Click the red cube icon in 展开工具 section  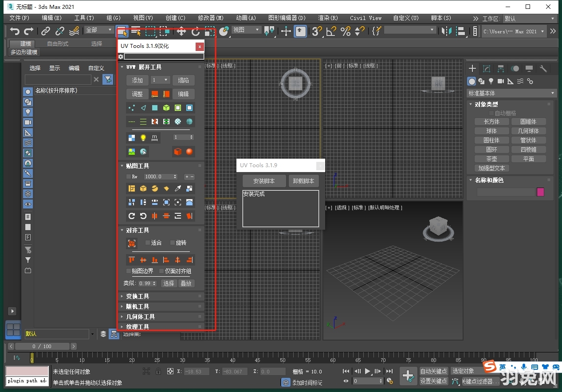pos(178,151)
